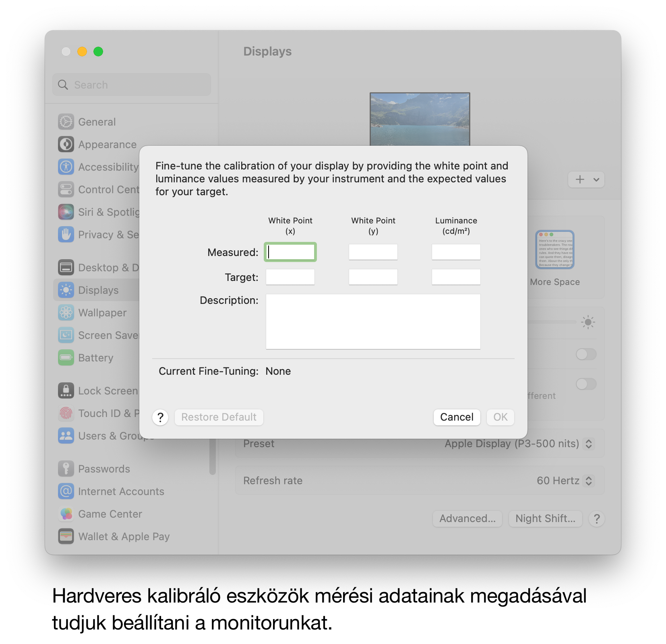Click the Displays pane help button

(597, 519)
